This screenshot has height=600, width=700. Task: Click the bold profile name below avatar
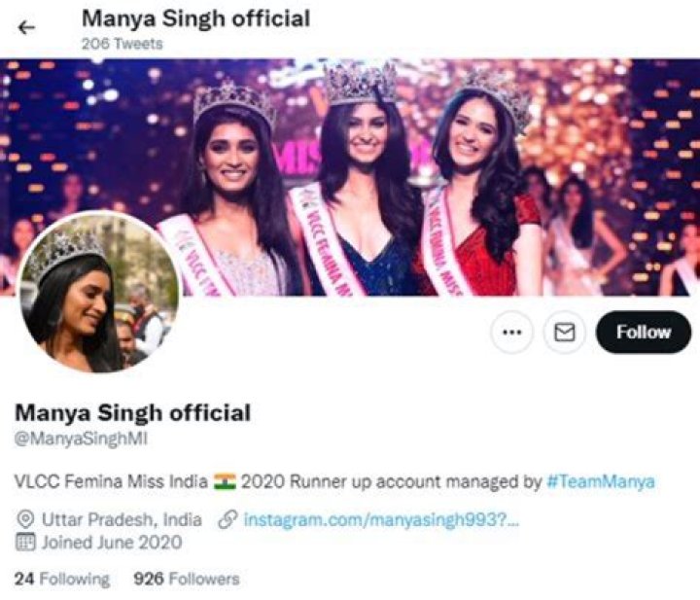tap(132, 413)
